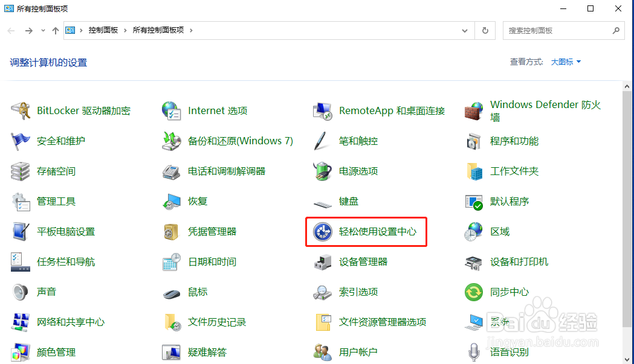Click the 控制面板 breadcrumb
Screen dimensions: 634x364
click(x=103, y=30)
